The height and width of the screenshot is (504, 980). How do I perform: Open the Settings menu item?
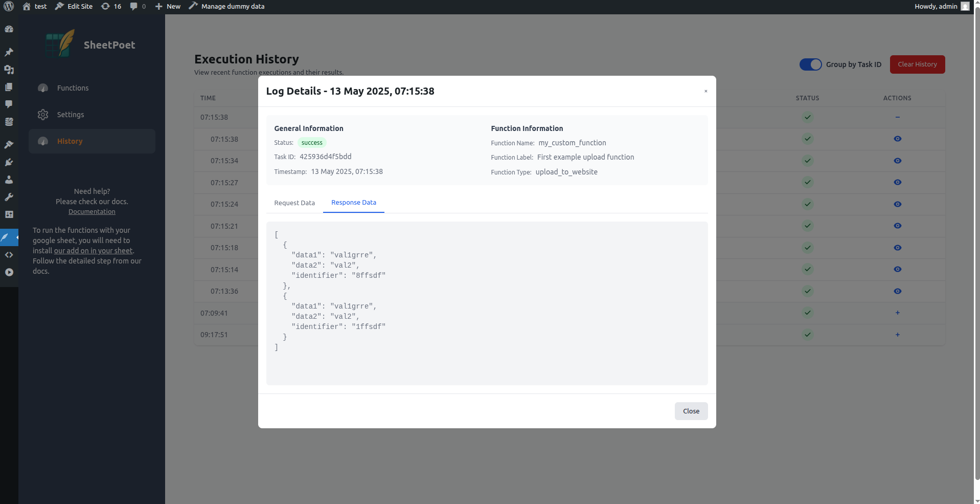(x=71, y=115)
